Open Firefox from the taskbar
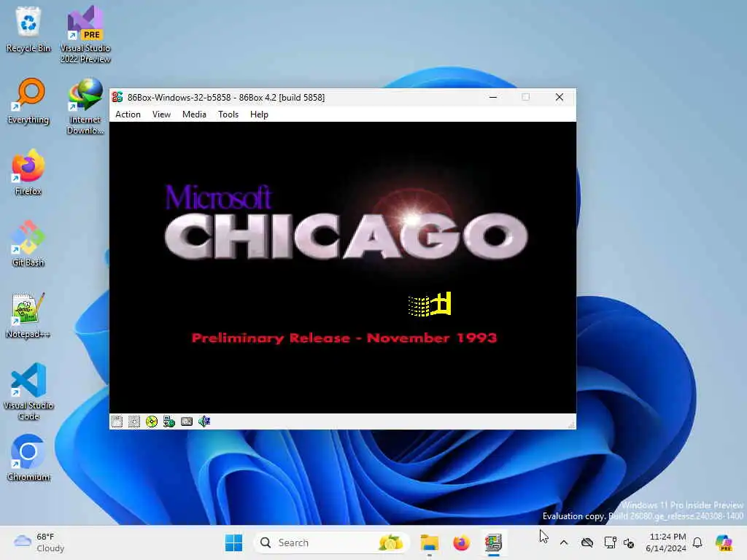The width and height of the screenshot is (747, 560). [x=461, y=542]
